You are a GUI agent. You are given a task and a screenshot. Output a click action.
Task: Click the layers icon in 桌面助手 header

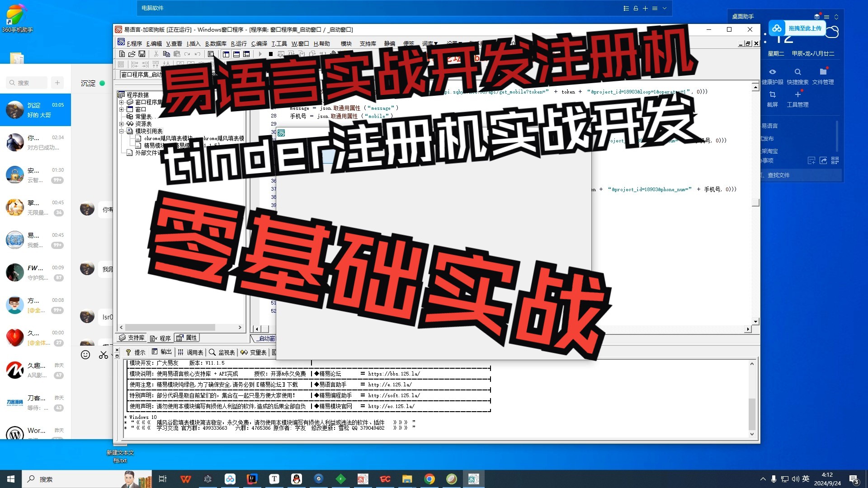click(817, 17)
